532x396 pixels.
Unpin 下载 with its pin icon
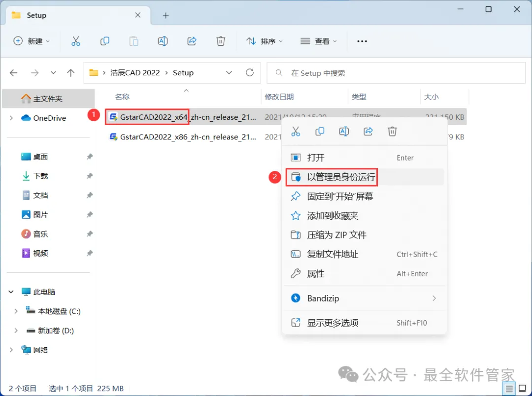90,176
